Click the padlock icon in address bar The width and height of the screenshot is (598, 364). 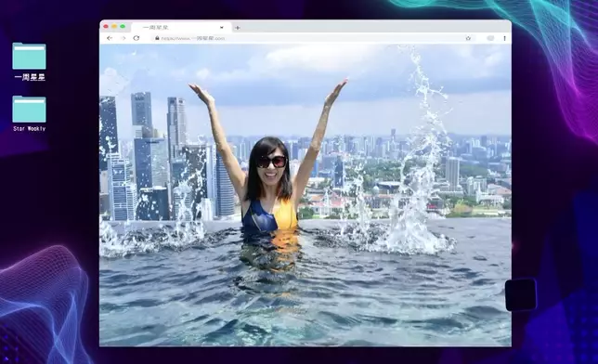point(157,38)
